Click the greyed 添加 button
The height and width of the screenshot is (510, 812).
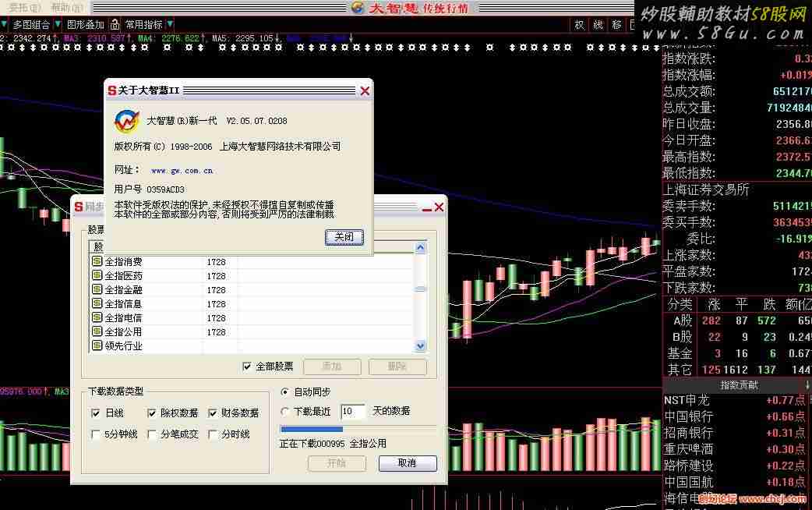332,367
